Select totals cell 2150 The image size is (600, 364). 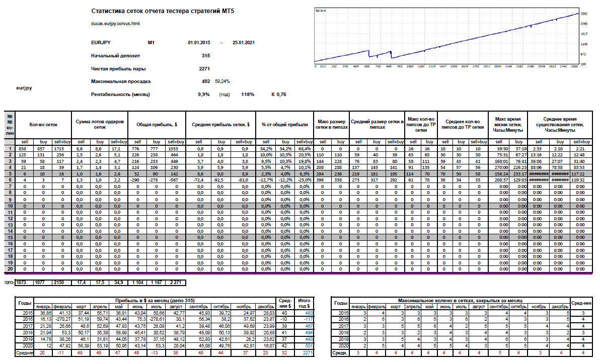click(x=61, y=283)
